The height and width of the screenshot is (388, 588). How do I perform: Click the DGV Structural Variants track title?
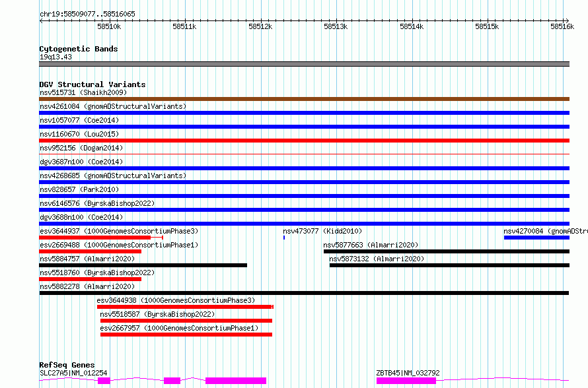click(92, 84)
